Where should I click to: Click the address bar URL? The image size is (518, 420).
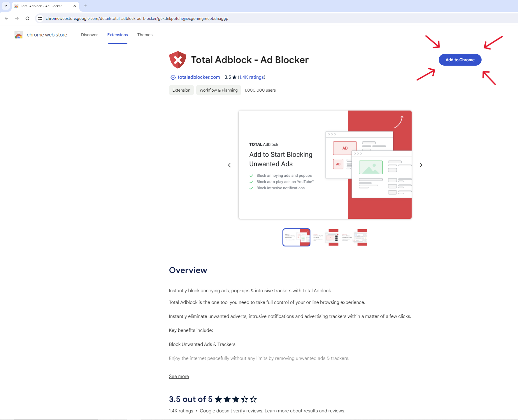[137, 18]
